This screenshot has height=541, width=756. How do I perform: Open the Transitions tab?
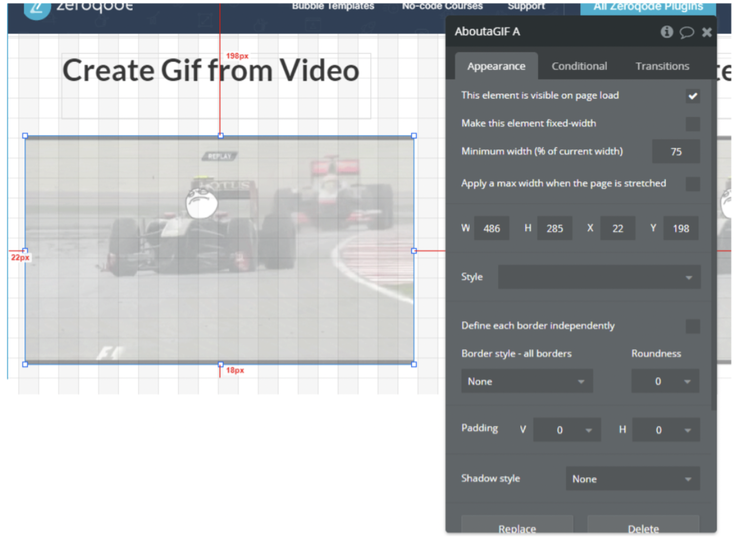pos(662,66)
